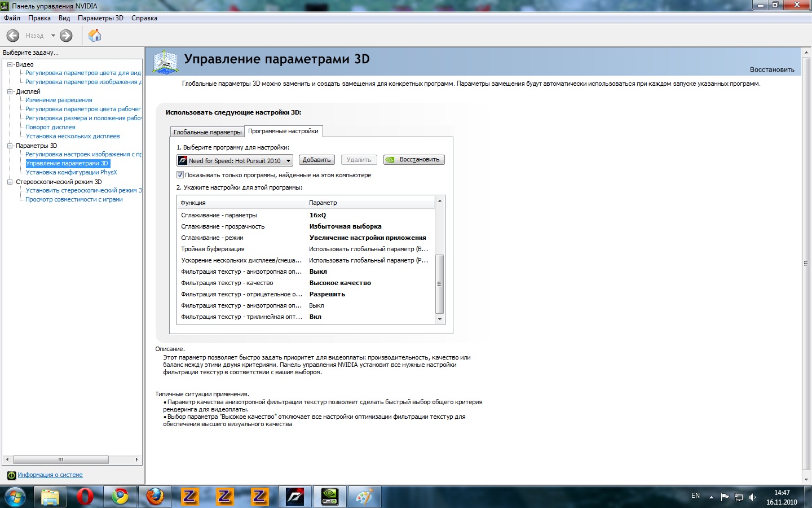
Task: Click task tree horizontal scroll right arrow
Action: 136,459
